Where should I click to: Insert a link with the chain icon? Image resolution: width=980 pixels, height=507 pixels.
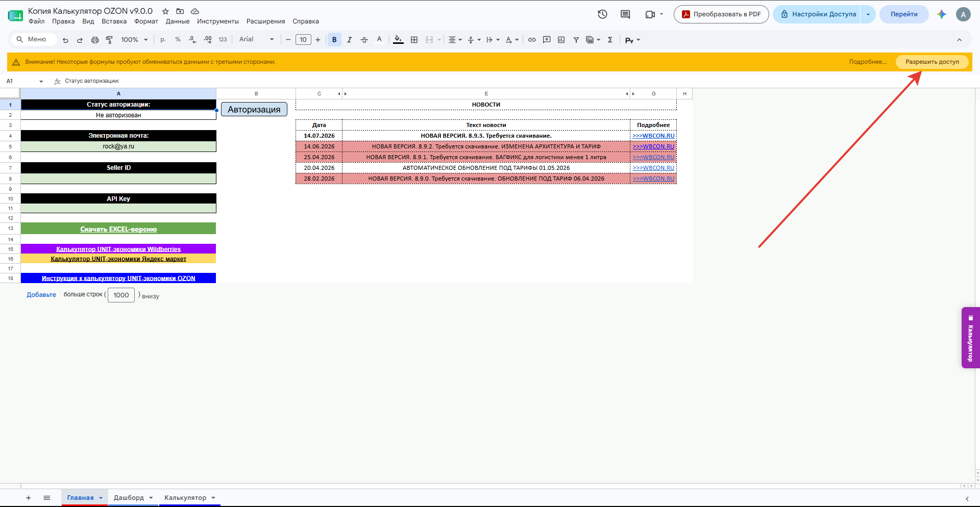[x=532, y=40]
